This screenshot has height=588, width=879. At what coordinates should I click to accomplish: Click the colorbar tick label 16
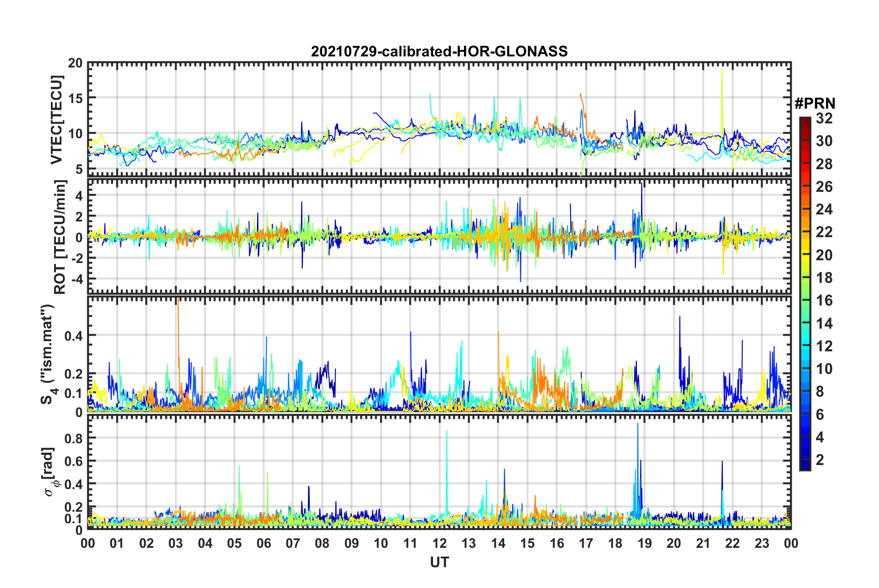(824, 300)
